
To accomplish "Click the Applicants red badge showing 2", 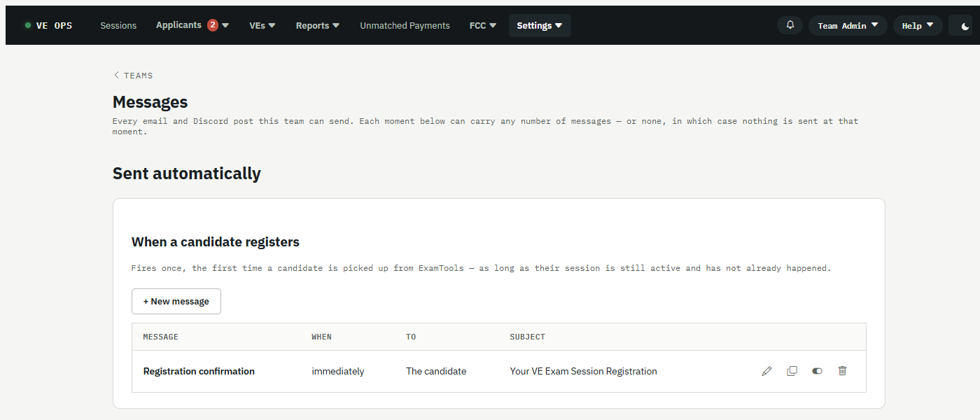I will point(213,25).
